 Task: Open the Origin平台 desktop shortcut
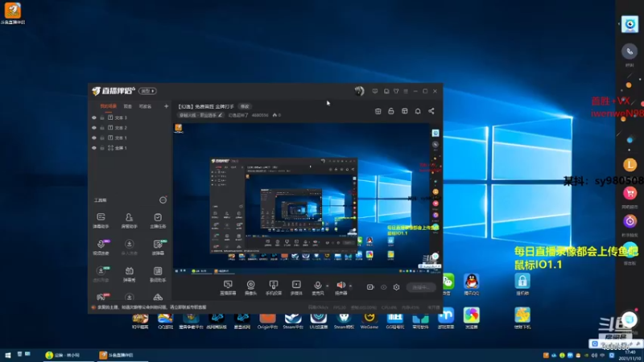pyautogui.click(x=267, y=320)
